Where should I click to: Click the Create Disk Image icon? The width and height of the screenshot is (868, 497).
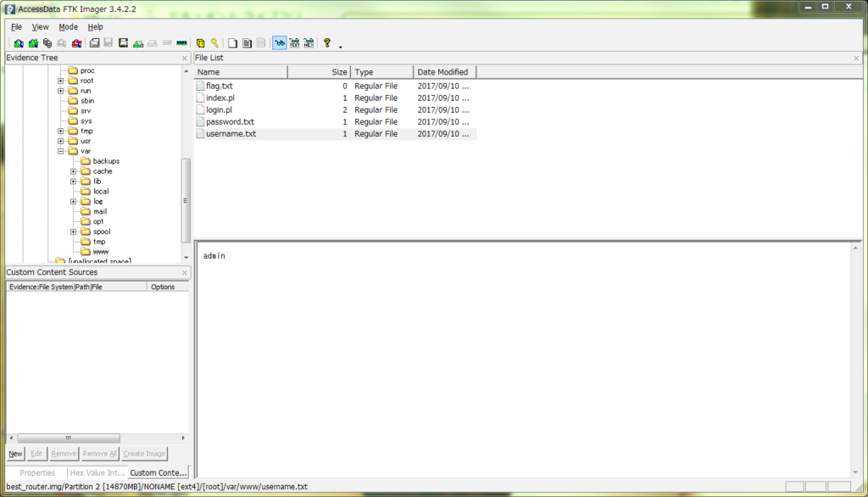(95, 42)
